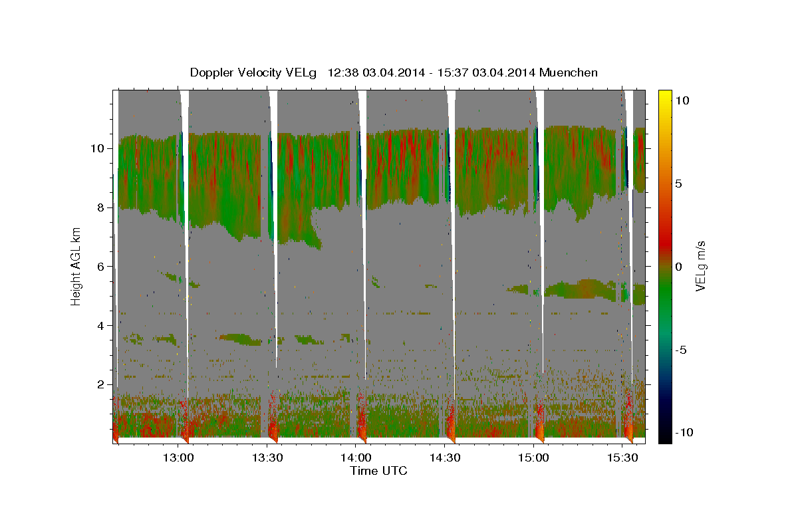Image resolution: width=798 pixels, height=532 pixels.
Task: Click the 15:00 time tick label
Action: click(x=533, y=458)
